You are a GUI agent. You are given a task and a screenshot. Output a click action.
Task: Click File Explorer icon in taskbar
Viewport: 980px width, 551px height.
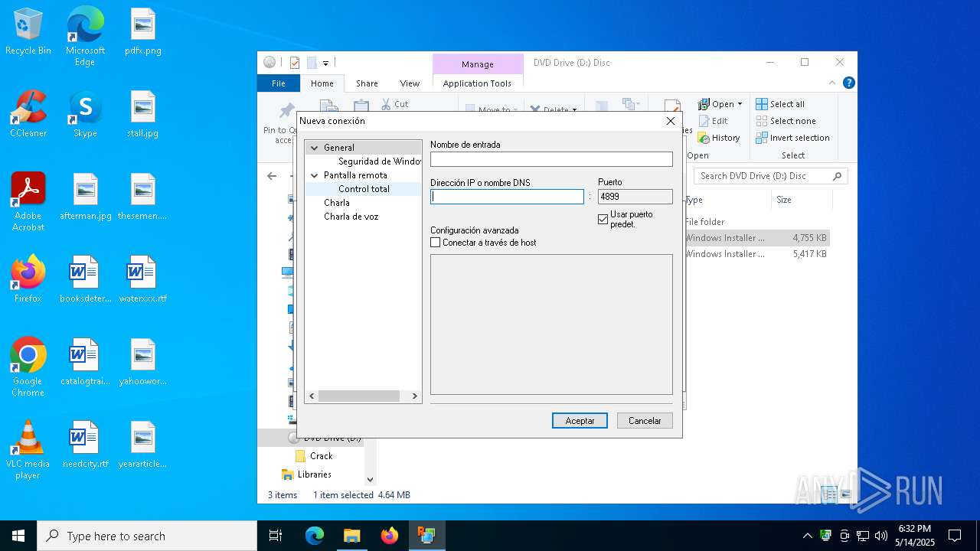pos(351,536)
